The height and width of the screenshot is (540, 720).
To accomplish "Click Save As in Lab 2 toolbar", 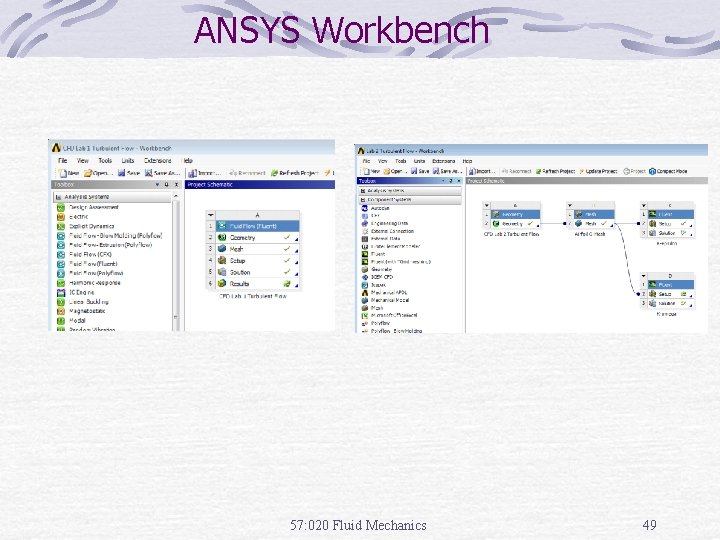I will click(446, 171).
